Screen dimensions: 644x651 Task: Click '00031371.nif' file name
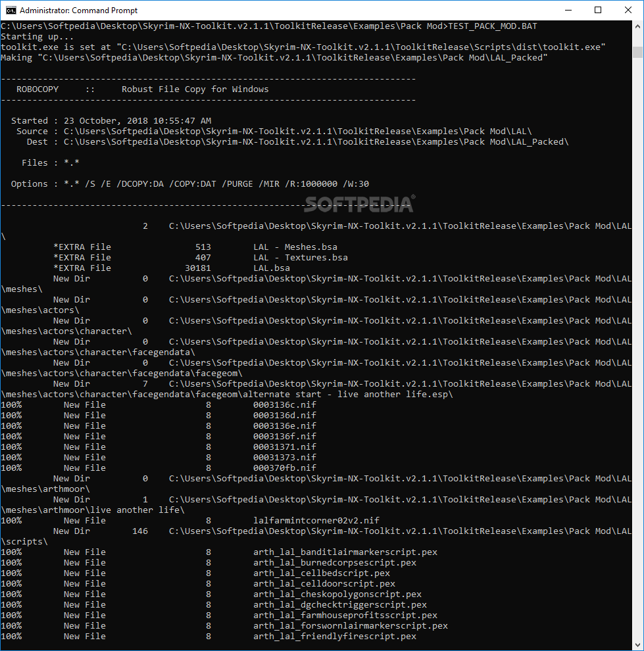click(284, 447)
